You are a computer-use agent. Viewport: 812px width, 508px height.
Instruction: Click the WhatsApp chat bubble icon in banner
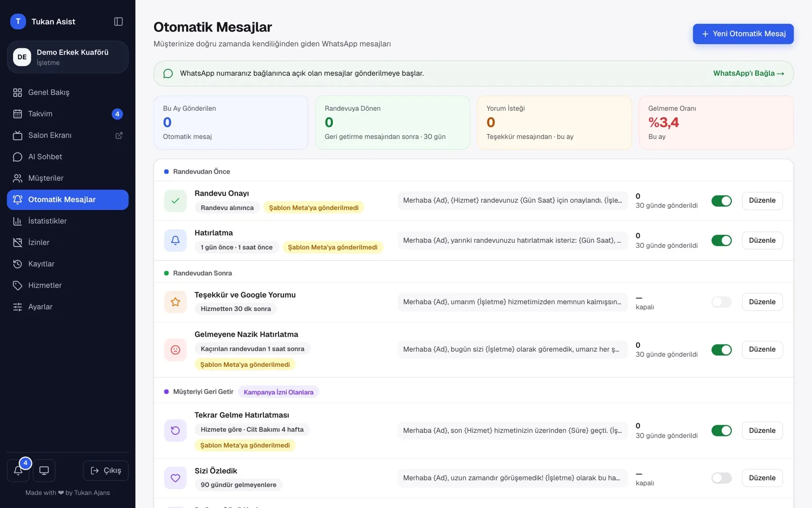[168, 74]
